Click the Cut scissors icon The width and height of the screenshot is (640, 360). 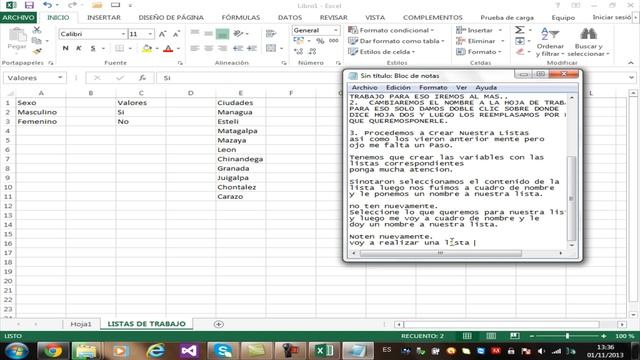click(x=37, y=30)
